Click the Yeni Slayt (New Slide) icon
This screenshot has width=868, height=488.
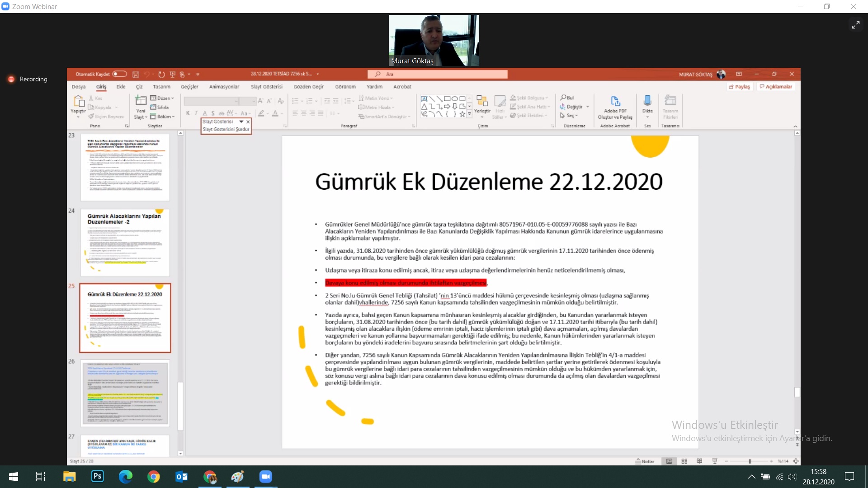click(x=141, y=101)
